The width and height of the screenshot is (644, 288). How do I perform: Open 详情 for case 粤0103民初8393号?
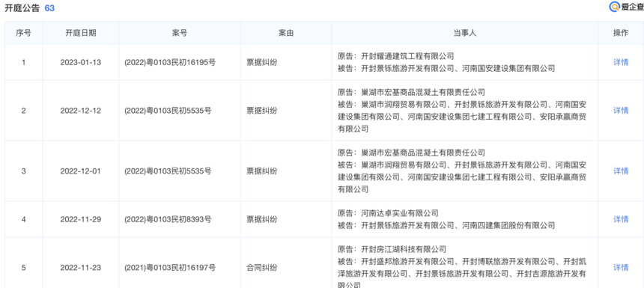tap(621, 219)
